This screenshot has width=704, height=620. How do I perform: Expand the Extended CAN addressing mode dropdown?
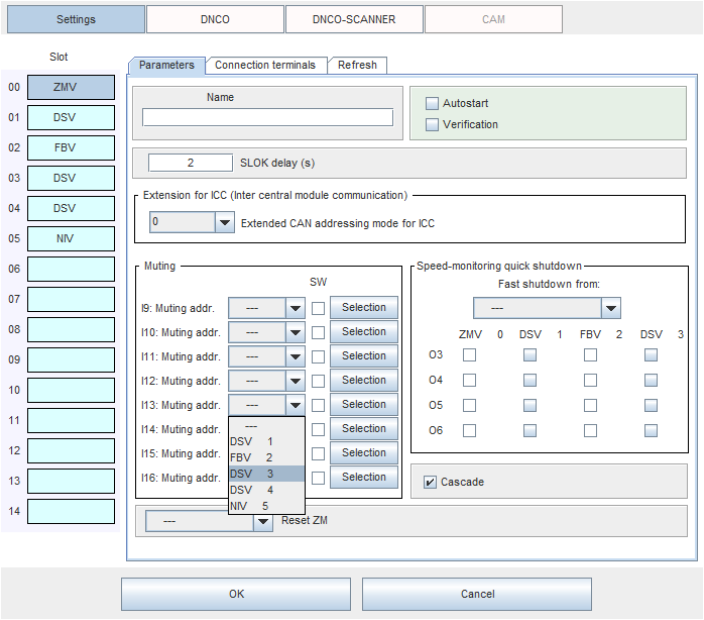pos(224,224)
